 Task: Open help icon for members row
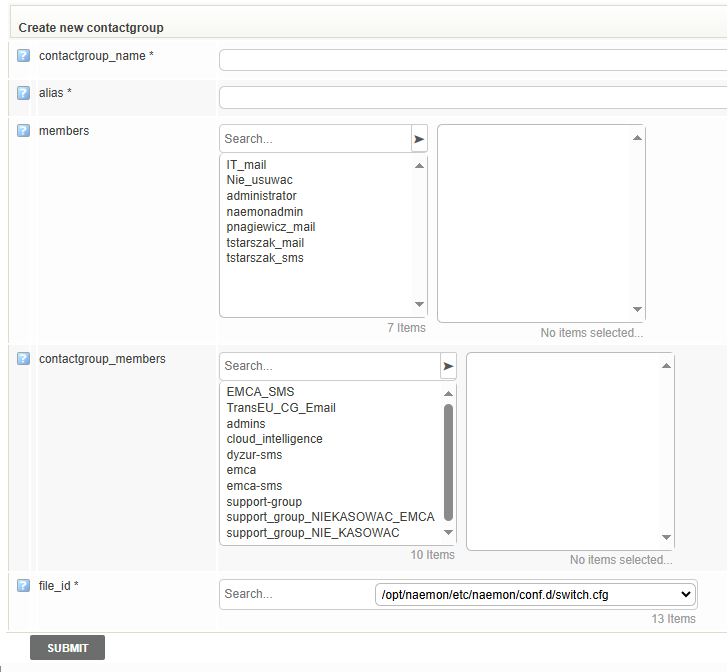(x=24, y=131)
